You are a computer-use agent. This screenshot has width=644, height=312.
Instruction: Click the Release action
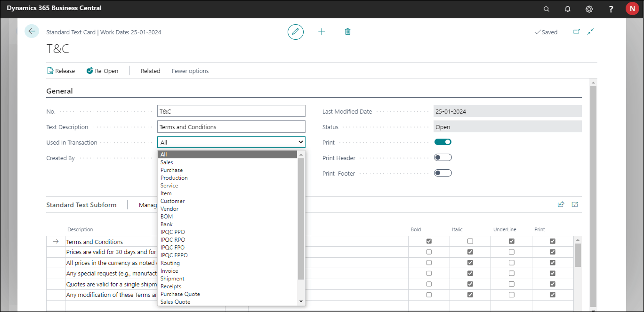61,71
